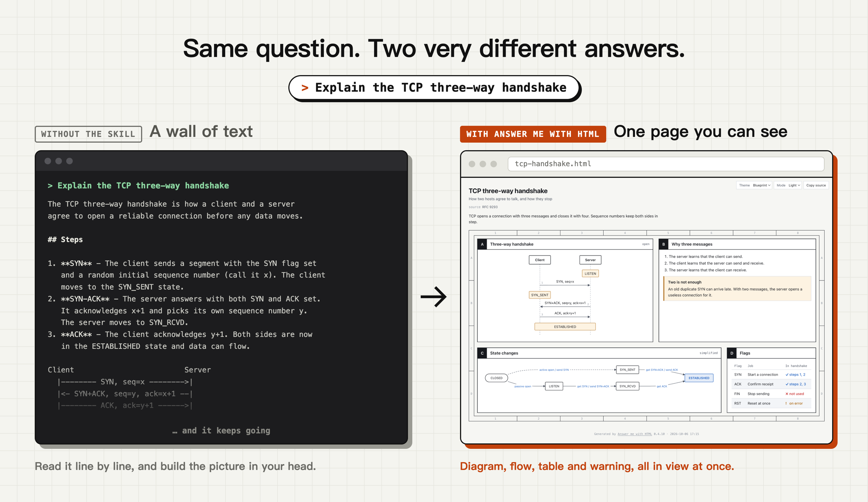Click the 'passive open' edge label

coord(523,386)
